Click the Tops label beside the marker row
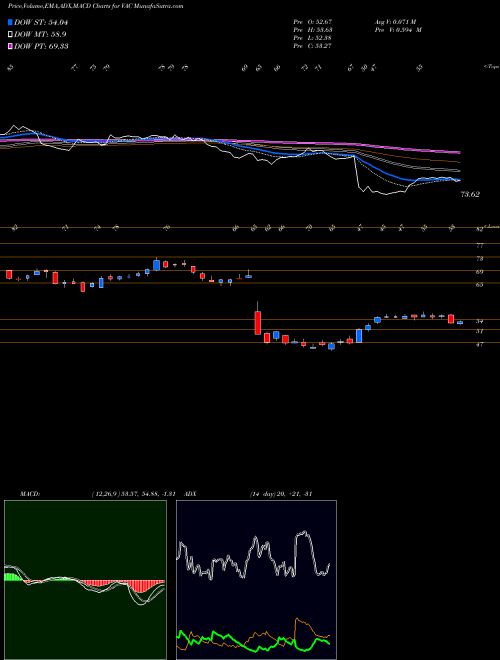500x660 pixels. point(492,67)
